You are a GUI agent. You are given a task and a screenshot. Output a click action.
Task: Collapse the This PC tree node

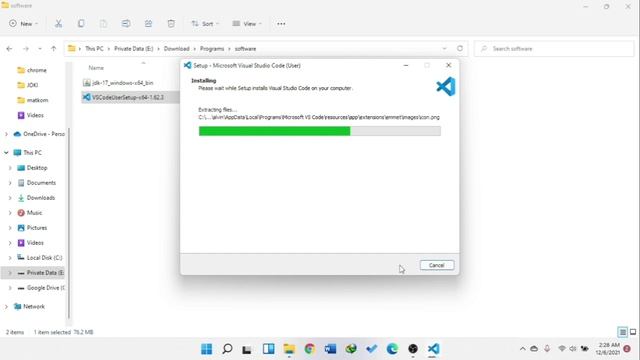coord(6,153)
